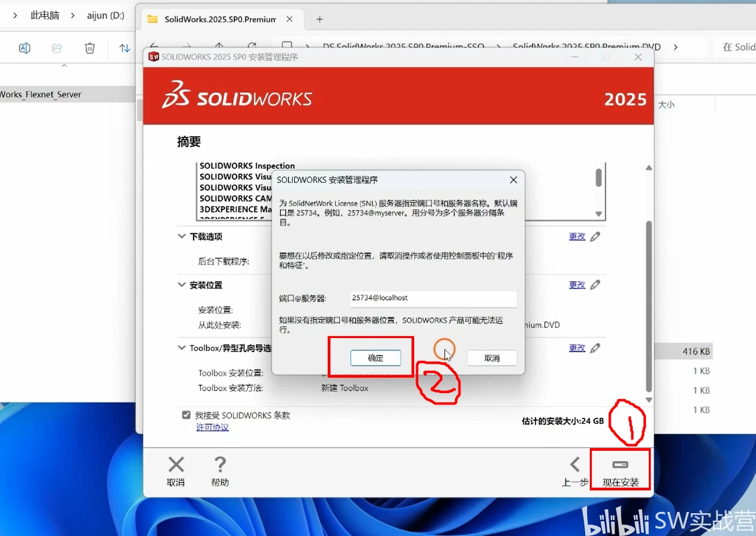Select 3DEXPERIENCE Ma entry in product list

(x=236, y=209)
